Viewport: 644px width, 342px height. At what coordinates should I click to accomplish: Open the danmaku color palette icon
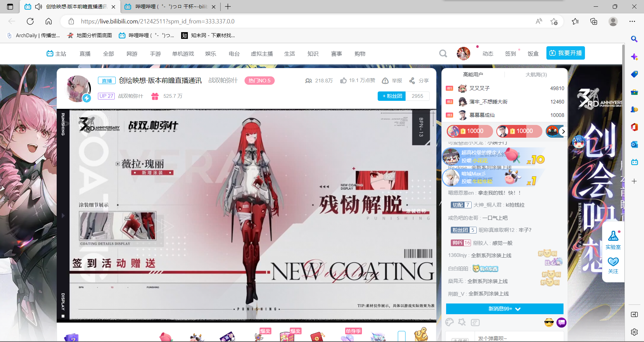click(x=449, y=322)
